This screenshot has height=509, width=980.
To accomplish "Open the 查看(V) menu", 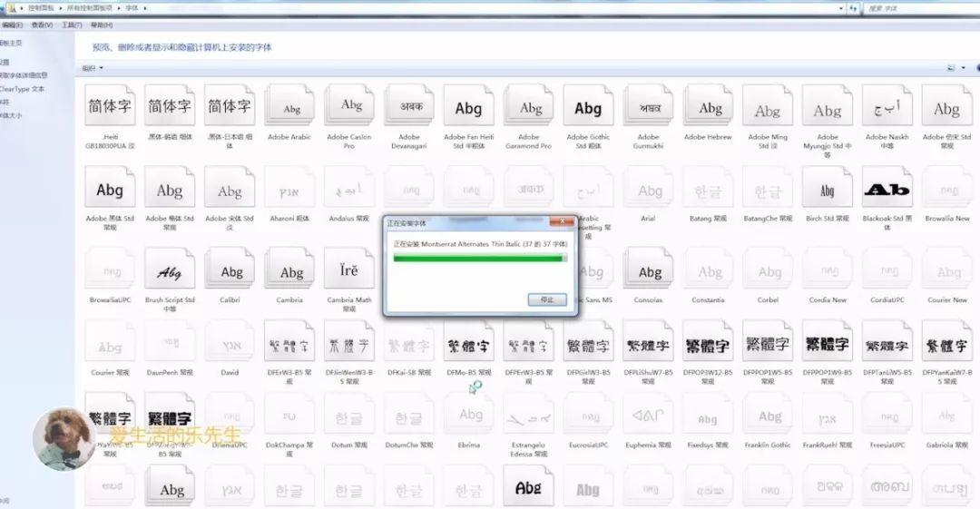I will point(42,25).
